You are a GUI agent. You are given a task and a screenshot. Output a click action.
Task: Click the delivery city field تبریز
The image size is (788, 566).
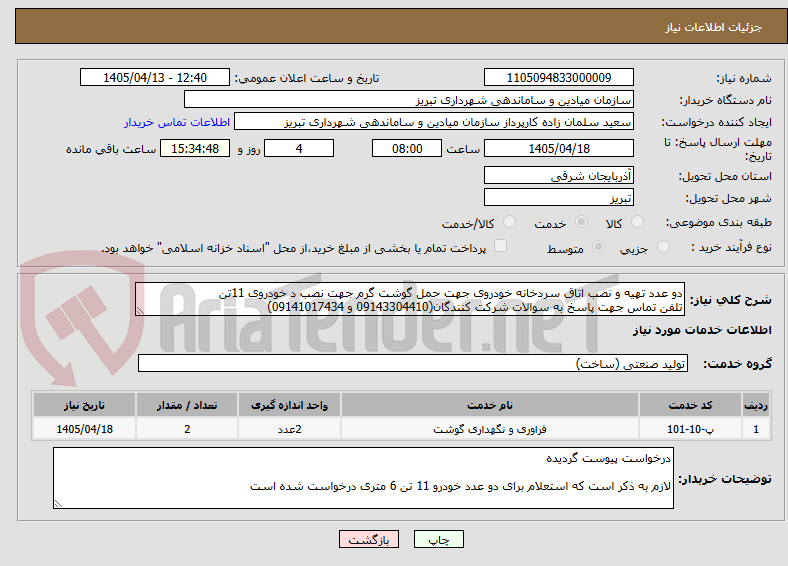point(558,197)
